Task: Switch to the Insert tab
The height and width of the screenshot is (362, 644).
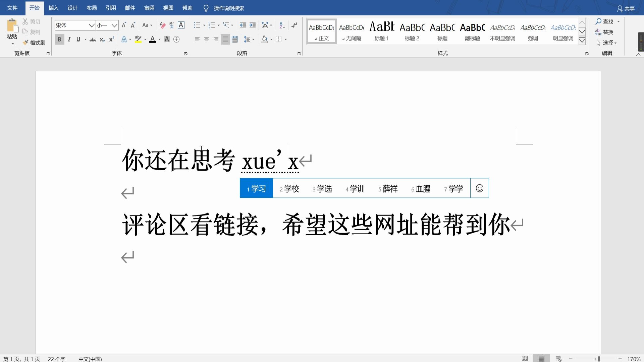Action: [x=53, y=8]
